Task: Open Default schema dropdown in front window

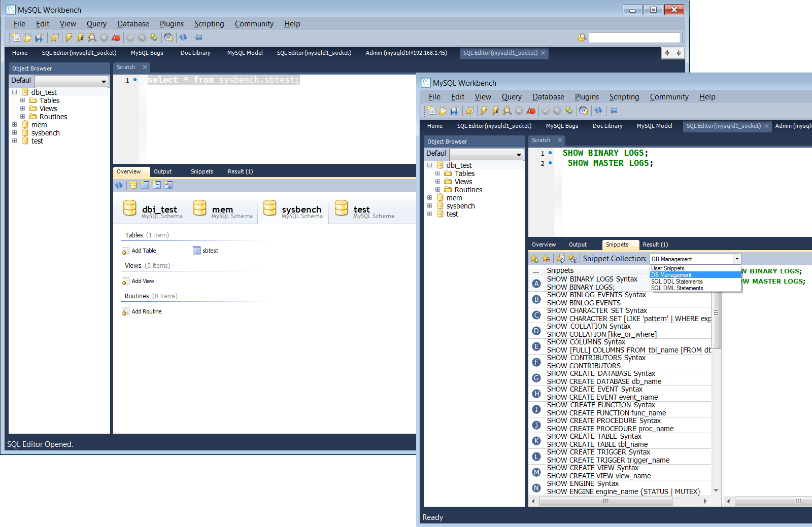Action: tap(487, 154)
